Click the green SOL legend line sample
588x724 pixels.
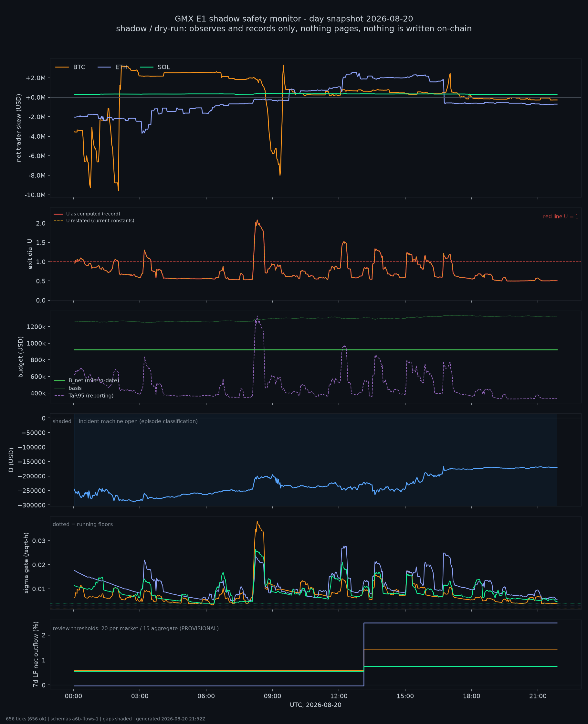pyautogui.click(x=147, y=67)
